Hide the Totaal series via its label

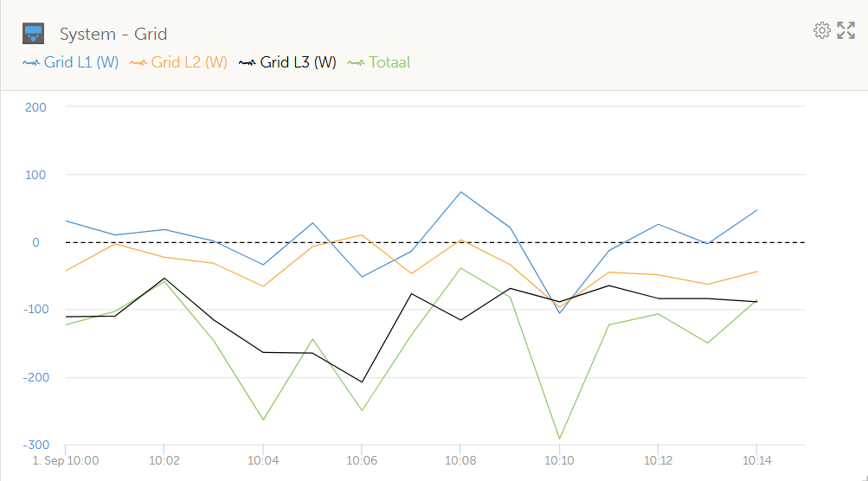pos(389,62)
